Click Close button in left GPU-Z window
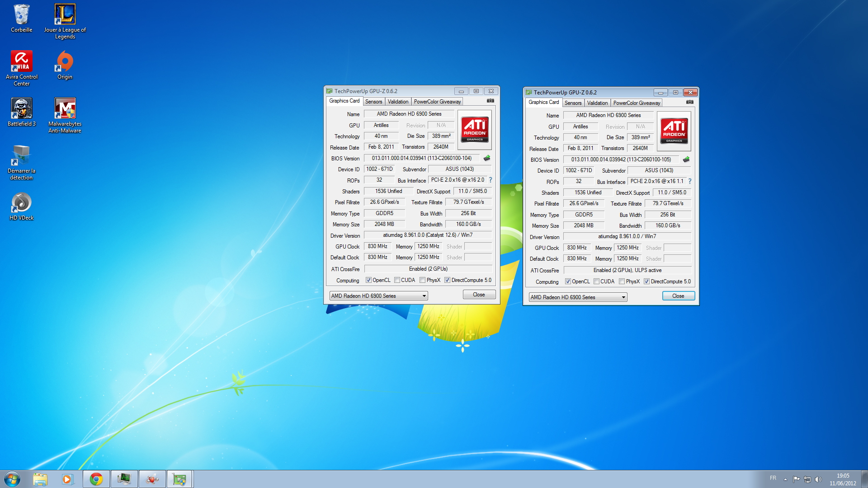This screenshot has height=488, width=868. tap(479, 295)
